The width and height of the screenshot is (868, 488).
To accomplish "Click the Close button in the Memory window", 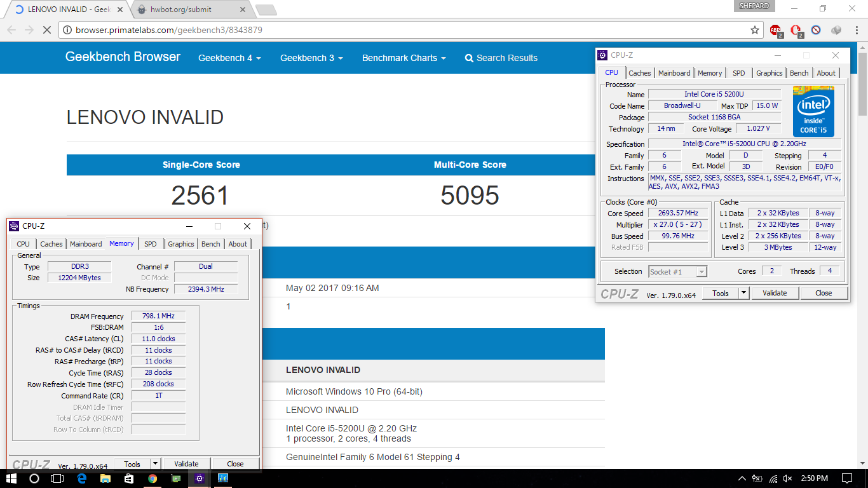I will 235,464.
